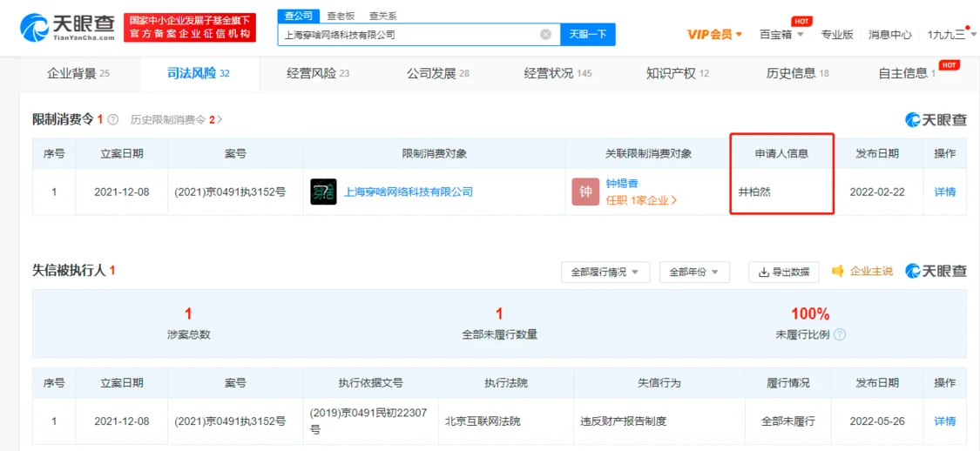Click the 全部未履行数量 statistic label
The image size is (980, 451).
pos(499,334)
